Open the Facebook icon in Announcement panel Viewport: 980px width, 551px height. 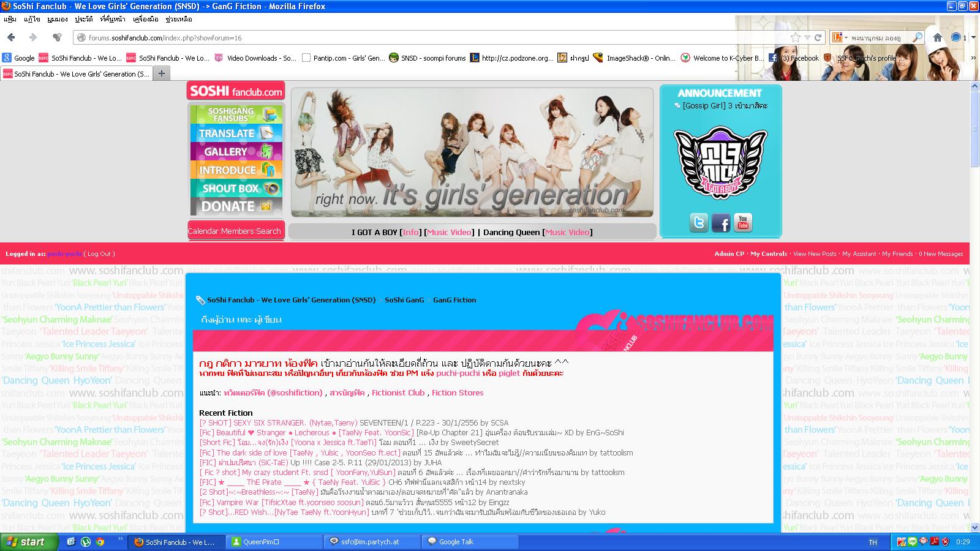(x=721, y=222)
